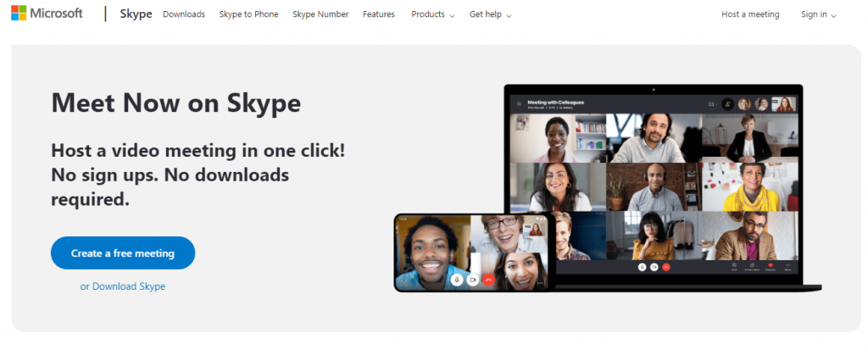Click the Host a meeting link

tap(750, 14)
